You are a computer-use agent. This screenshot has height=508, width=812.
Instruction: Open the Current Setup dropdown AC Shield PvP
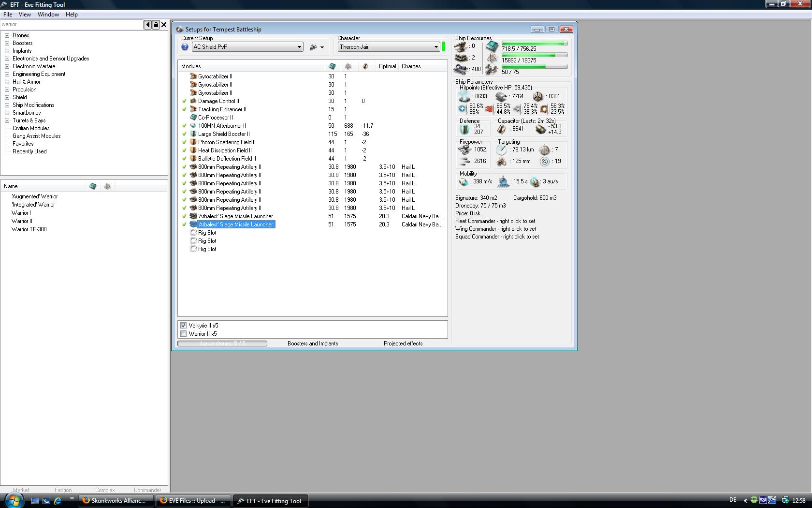(247, 47)
